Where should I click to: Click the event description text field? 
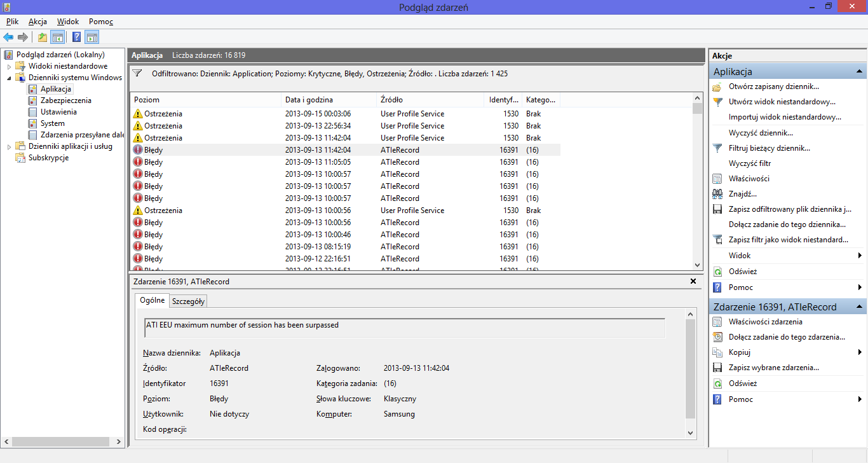click(405, 328)
